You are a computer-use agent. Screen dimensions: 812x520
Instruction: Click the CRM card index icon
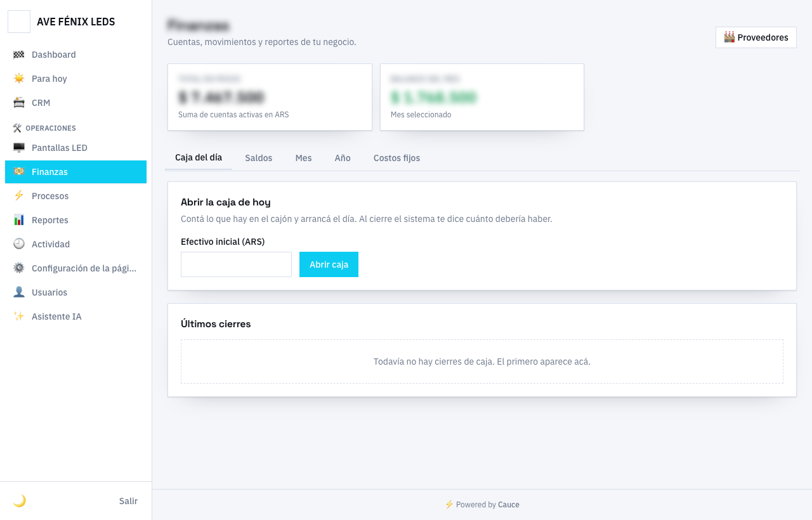(19, 103)
